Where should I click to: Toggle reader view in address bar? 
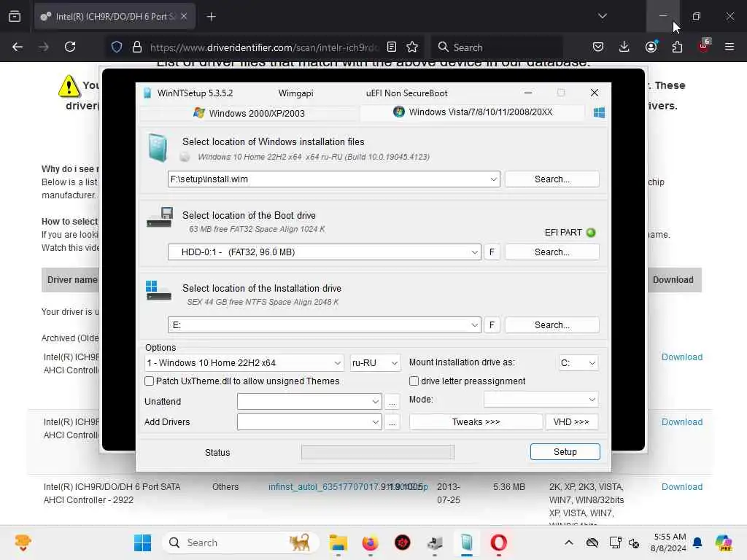[392, 47]
